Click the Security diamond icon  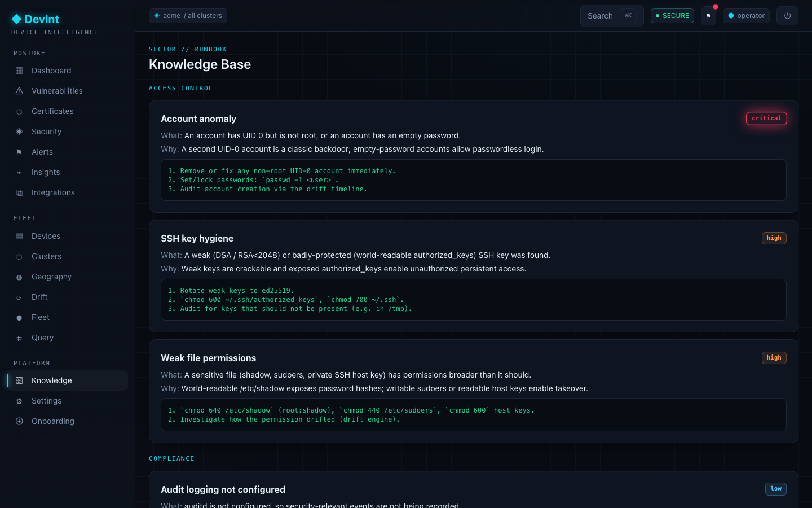tap(19, 132)
